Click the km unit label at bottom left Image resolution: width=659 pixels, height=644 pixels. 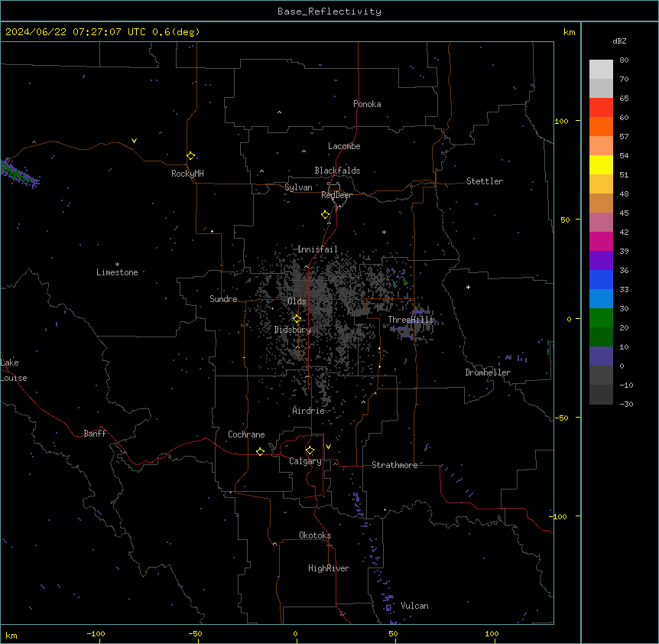[x=11, y=635]
